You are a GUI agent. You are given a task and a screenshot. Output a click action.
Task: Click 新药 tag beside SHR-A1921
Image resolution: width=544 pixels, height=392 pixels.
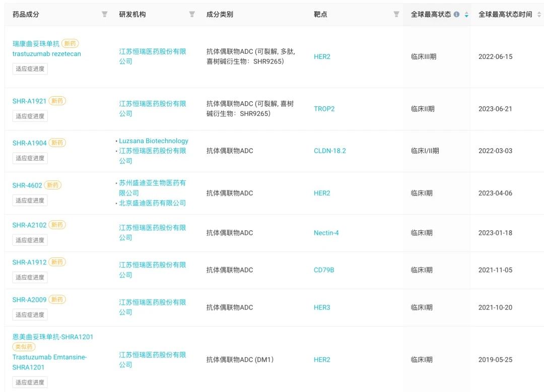coord(57,101)
